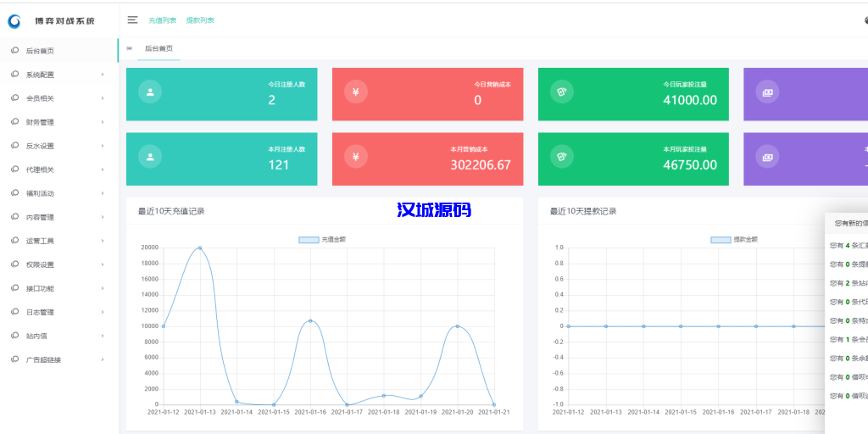Expand the 广告超链接 chevron arrow
The height and width of the screenshot is (434, 868).
103,359
